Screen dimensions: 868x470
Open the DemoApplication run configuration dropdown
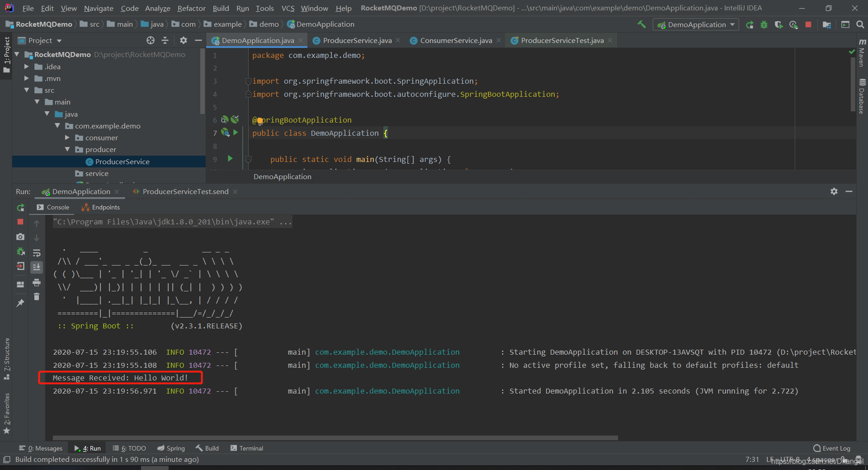(696, 25)
